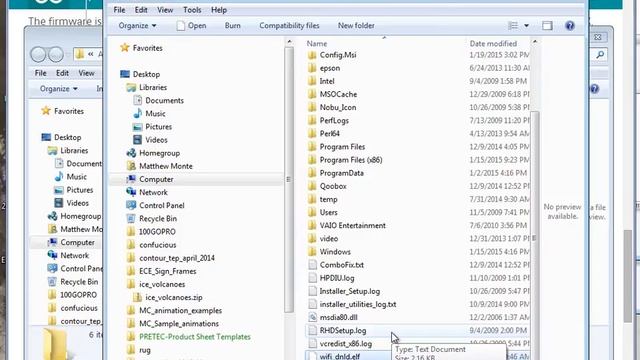Select the Config.Msi folder
Screen dimensions: 640x360
[x=332, y=55]
